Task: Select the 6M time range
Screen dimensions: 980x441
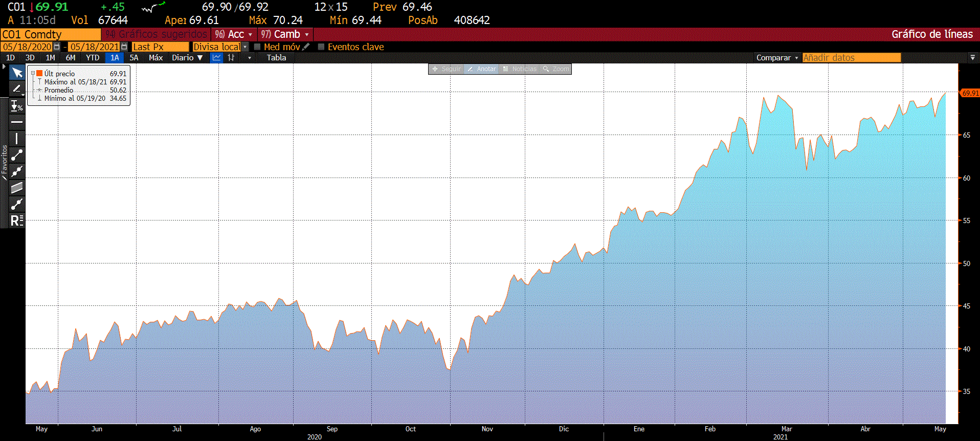Action: tap(71, 58)
